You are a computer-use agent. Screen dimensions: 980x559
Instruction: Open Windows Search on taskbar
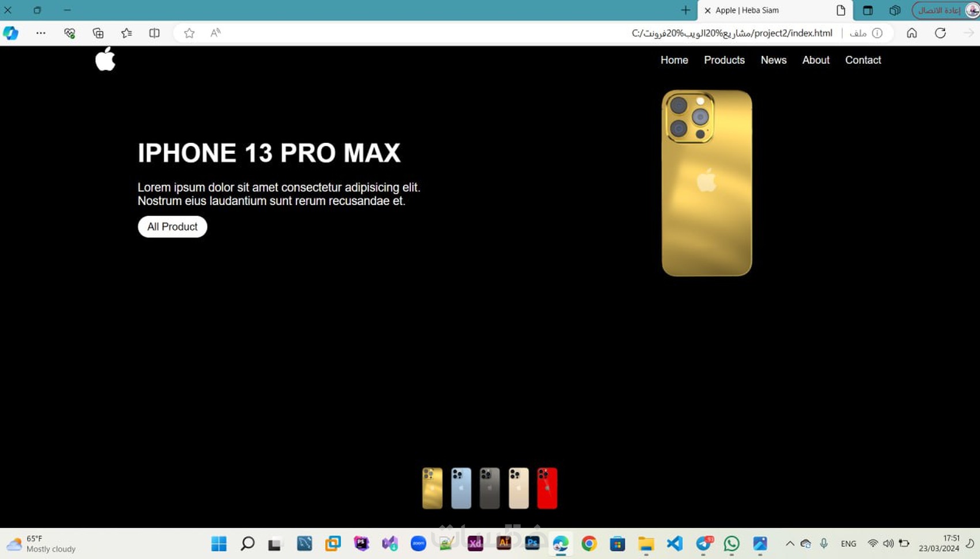click(247, 543)
